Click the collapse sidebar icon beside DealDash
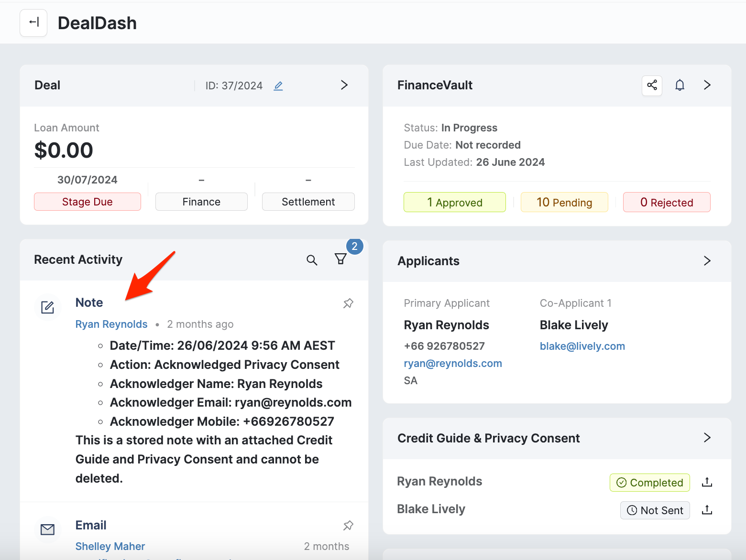 pos(33,22)
